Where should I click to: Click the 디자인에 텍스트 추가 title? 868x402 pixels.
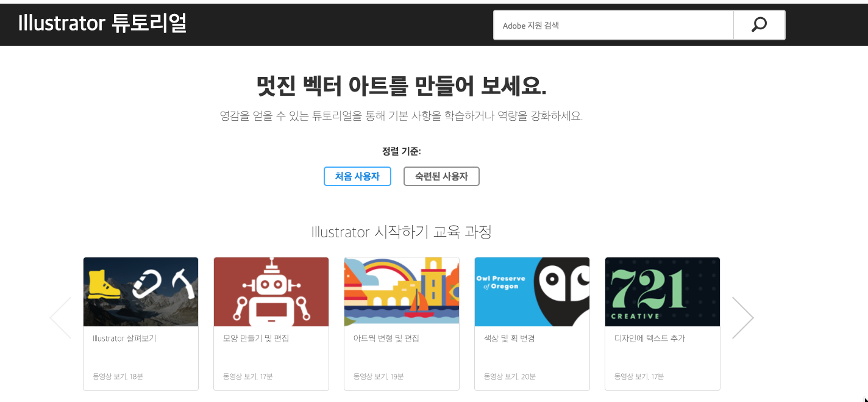click(650, 338)
